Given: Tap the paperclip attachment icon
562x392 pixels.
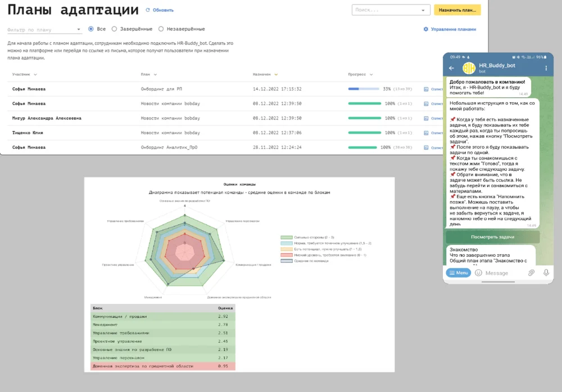Looking at the screenshot, I should pyautogui.click(x=531, y=273).
